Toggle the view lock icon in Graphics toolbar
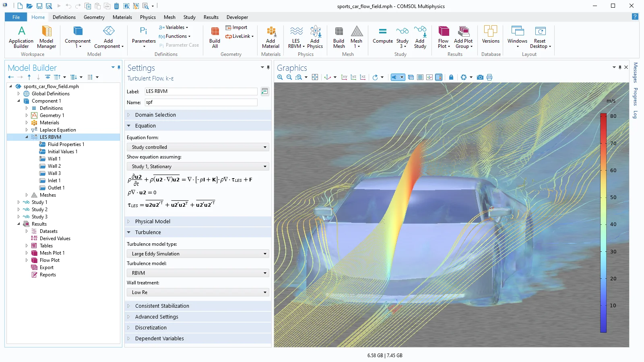Screen dimensions: 644x362 click(x=451, y=77)
